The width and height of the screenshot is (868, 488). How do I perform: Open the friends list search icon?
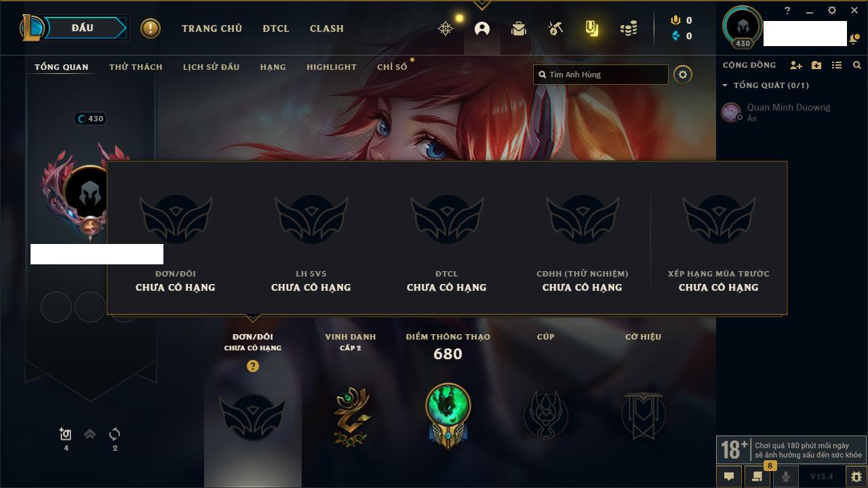pos(857,65)
